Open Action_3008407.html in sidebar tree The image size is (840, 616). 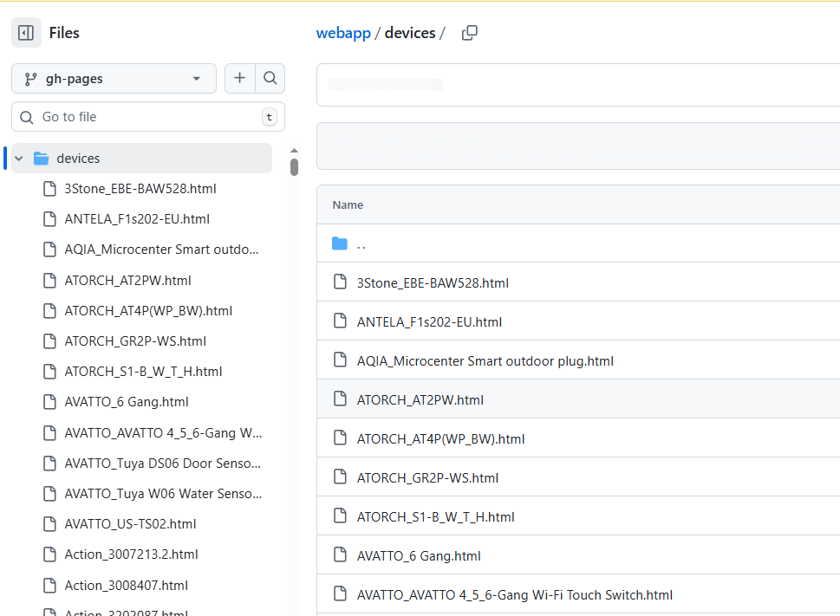pos(126,586)
